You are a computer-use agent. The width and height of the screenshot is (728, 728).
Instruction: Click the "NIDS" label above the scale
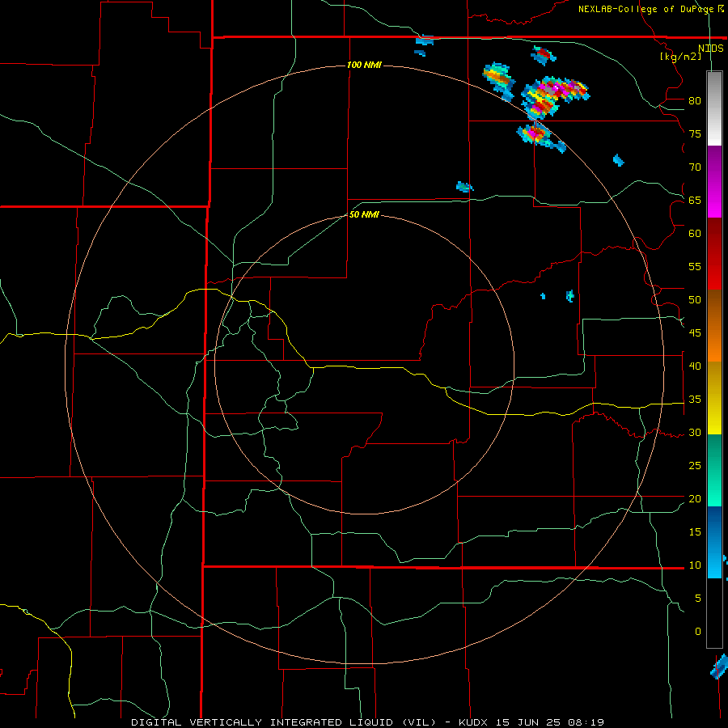[x=711, y=49]
